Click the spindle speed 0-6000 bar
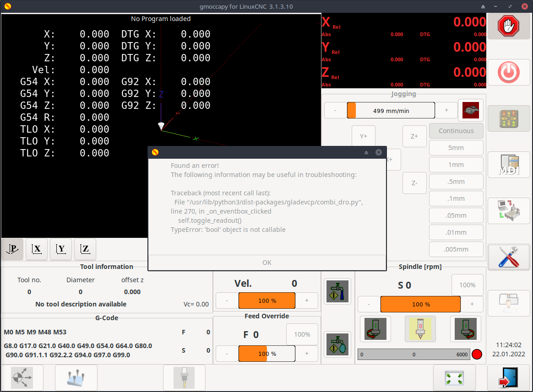 pos(413,354)
